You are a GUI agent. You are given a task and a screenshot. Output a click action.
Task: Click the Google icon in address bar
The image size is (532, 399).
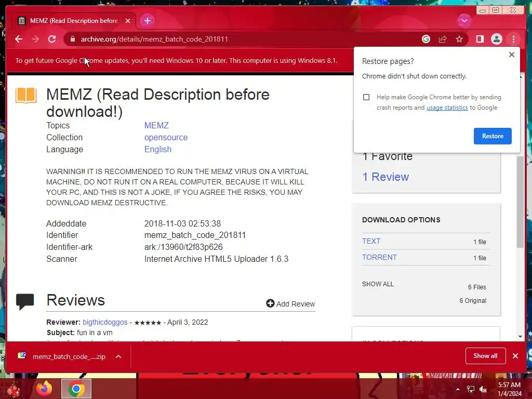tap(426, 39)
